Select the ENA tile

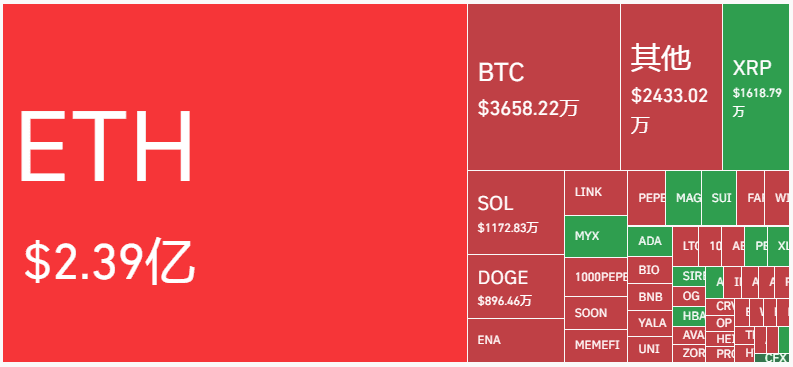click(515, 341)
